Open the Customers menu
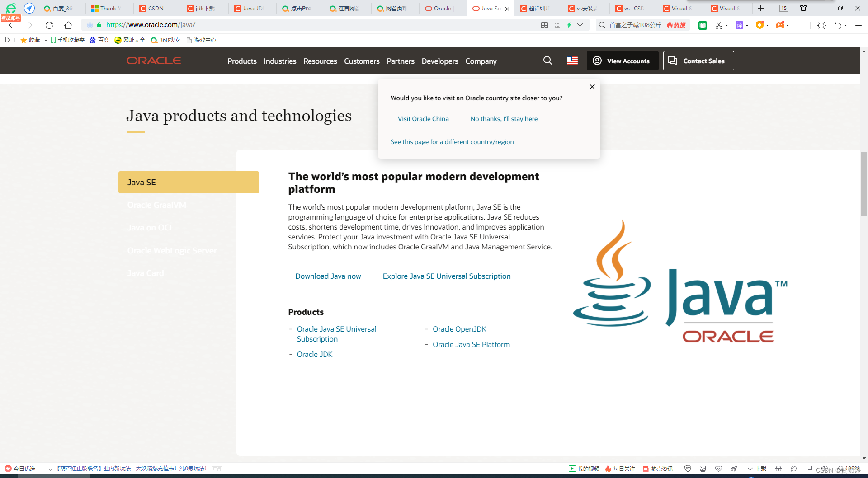The width and height of the screenshot is (868, 478). tap(362, 61)
